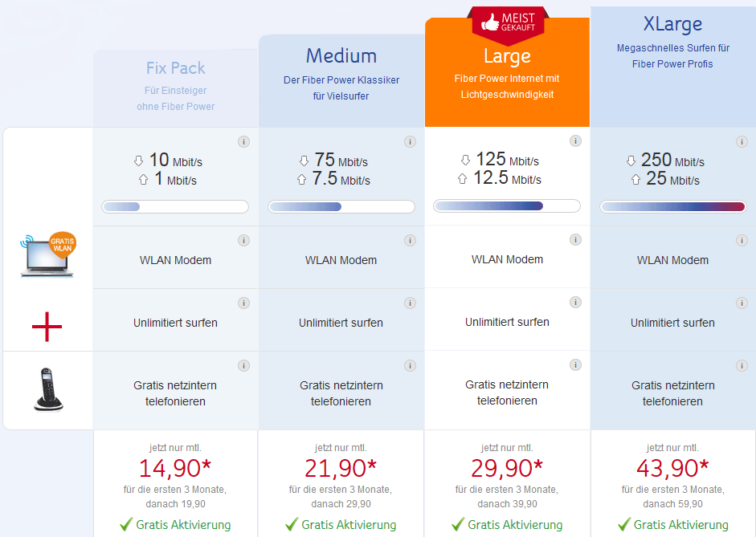Click the Meist Gekauft thumbs-up badge
Screen dimensions: 756x537
(x=508, y=24)
